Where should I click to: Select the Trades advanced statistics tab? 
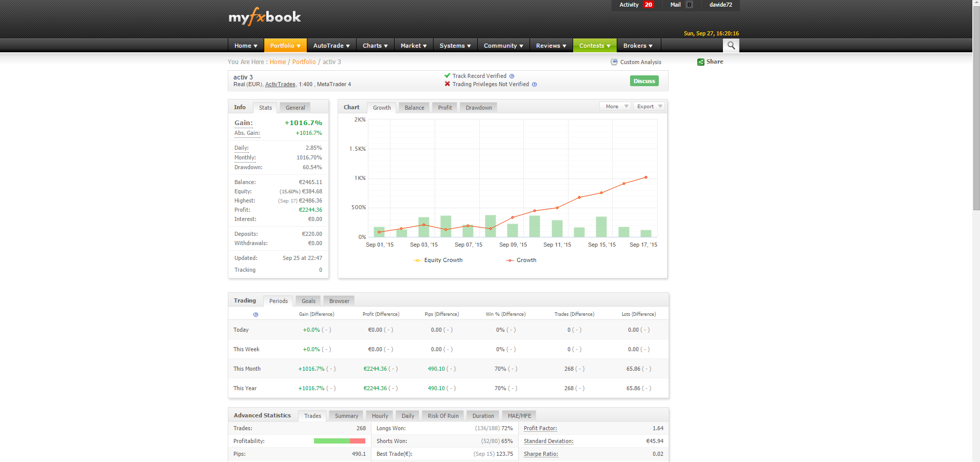click(x=312, y=416)
